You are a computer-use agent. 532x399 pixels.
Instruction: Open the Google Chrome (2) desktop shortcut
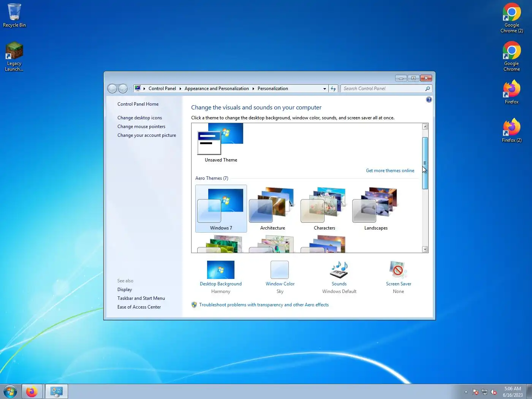coord(511,18)
